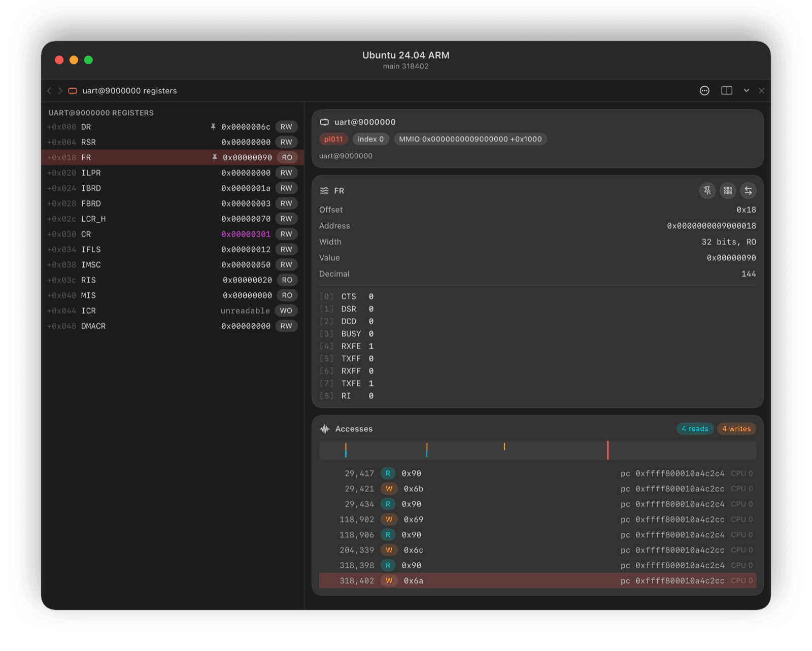Select the ICR unreadable register row
This screenshot has height=651, width=812.
pos(173,311)
